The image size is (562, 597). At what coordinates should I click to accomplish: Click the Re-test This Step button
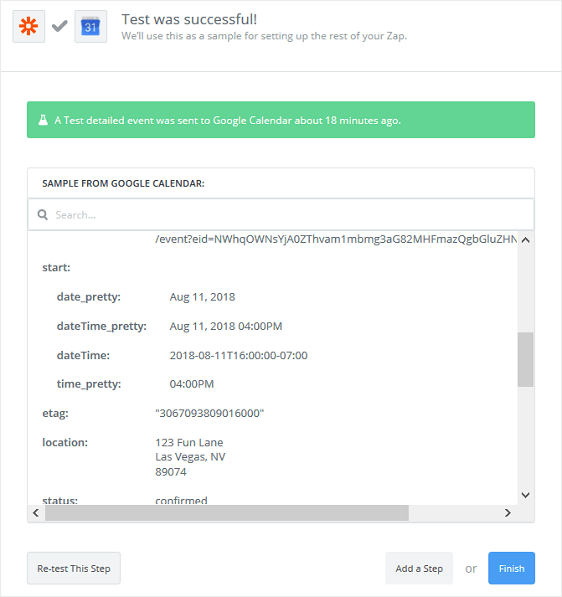click(74, 568)
